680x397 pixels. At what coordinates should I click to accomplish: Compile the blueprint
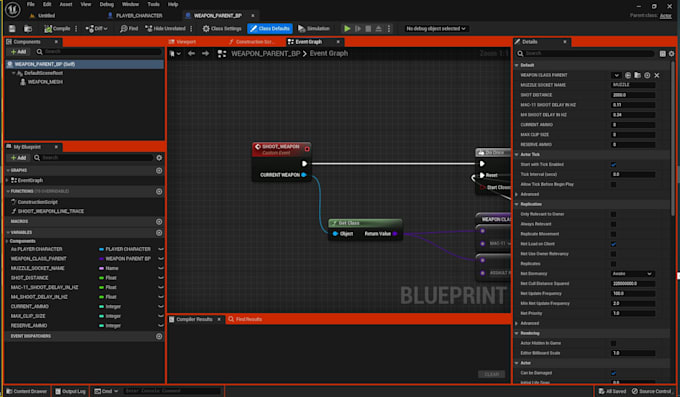(57, 29)
